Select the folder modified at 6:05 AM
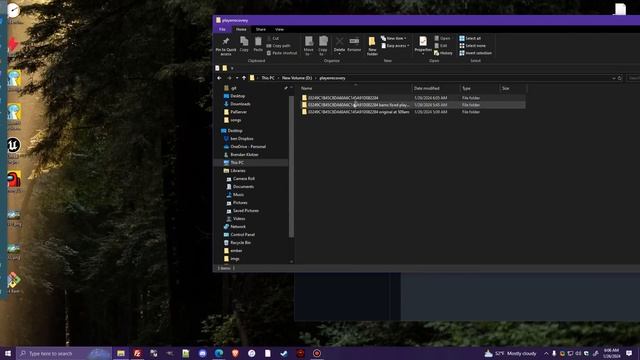Image resolution: width=640 pixels, height=360 pixels. 412,98
